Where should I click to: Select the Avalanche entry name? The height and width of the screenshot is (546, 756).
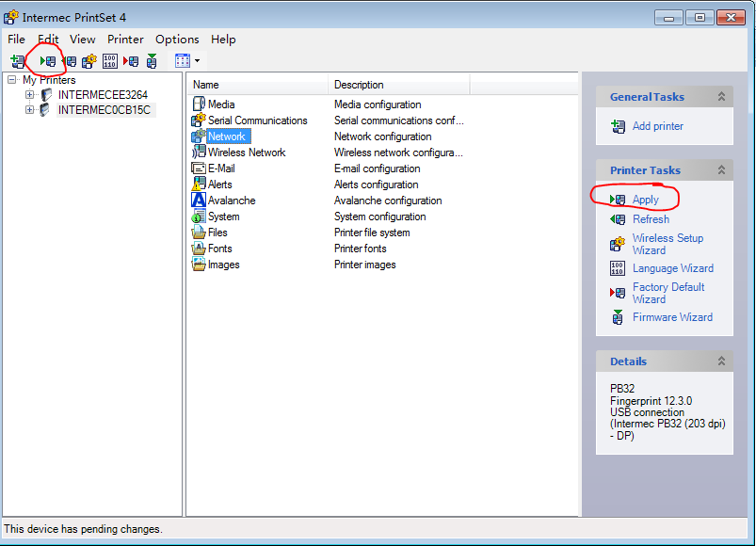tap(232, 201)
